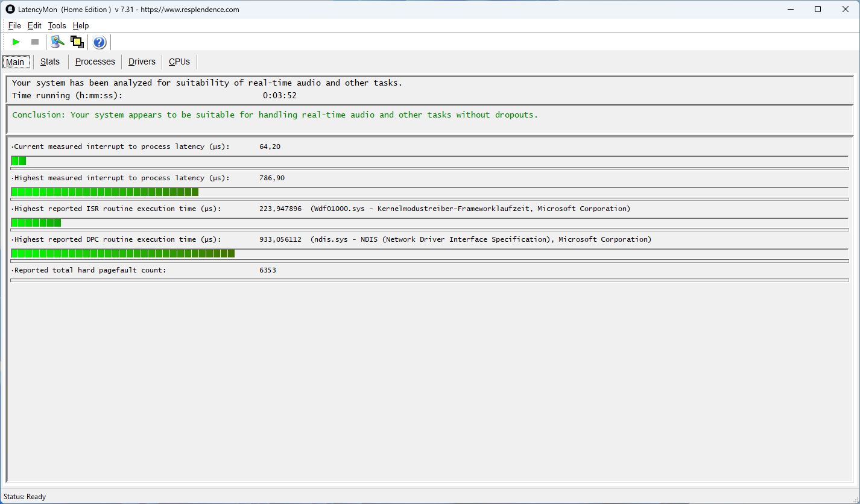Image resolution: width=860 pixels, height=504 pixels.
Task: Select the Main tab
Action: pos(15,62)
